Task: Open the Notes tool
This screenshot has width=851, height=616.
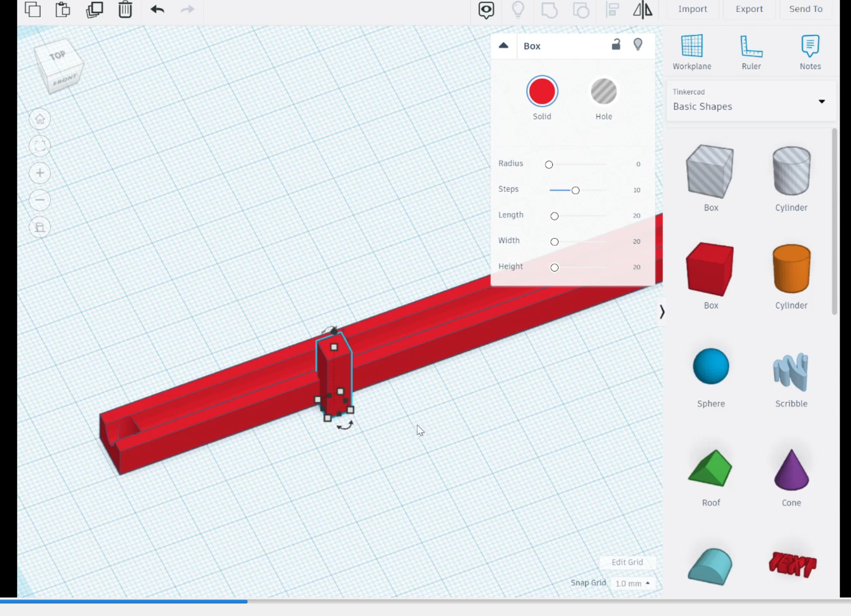Action: [x=810, y=52]
